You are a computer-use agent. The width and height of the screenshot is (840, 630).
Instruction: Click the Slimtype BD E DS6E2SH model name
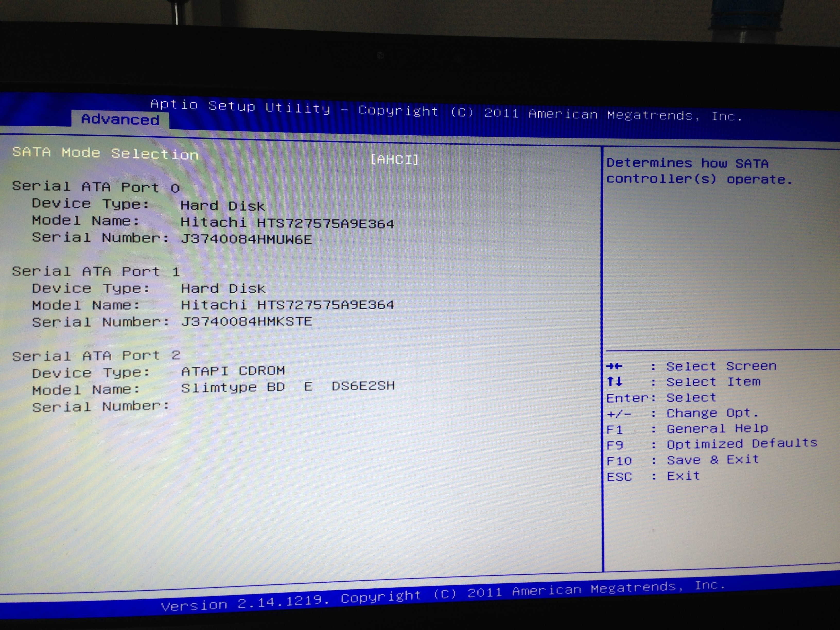click(288, 387)
